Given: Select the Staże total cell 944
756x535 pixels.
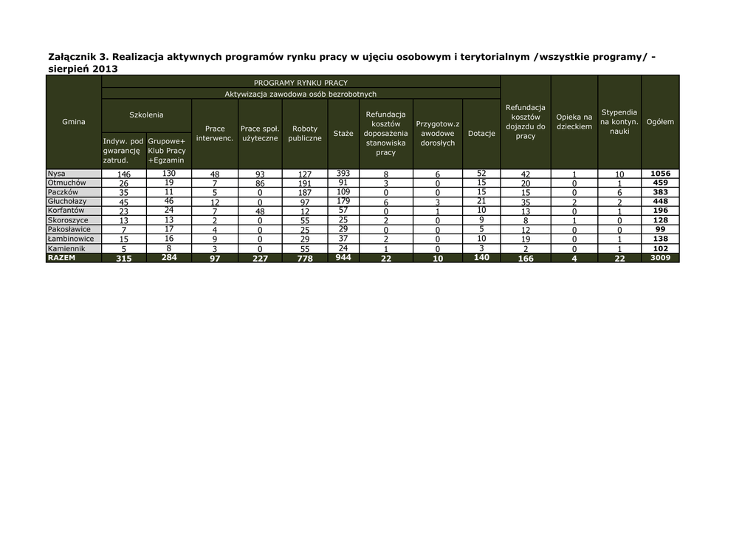Looking at the screenshot, I should click(x=343, y=258).
